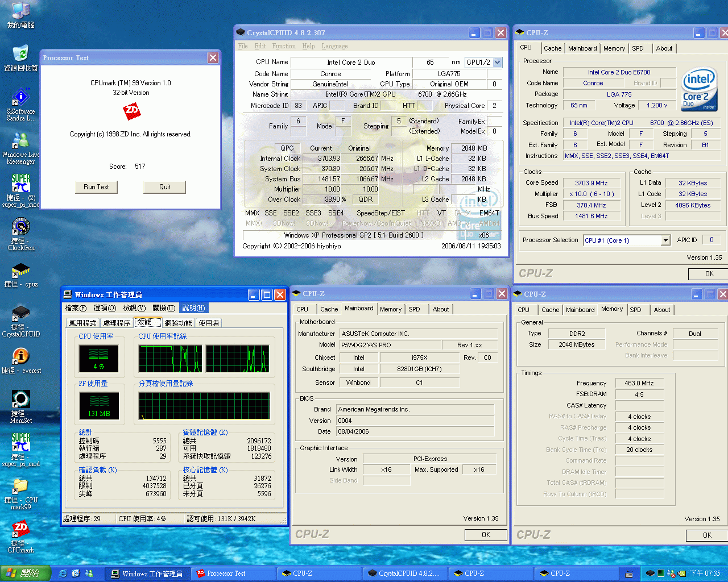Click OK in the CPU-Z Mainboard window
The height and width of the screenshot is (582, 728).
[486, 535]
